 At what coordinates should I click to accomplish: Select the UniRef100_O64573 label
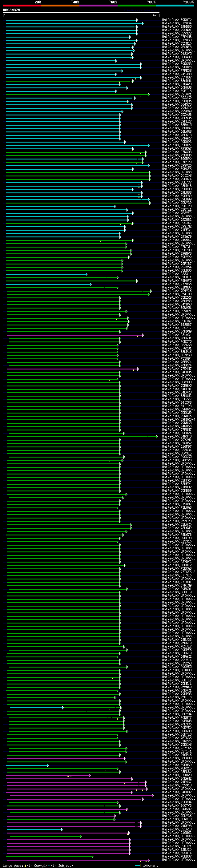point(177,104)
